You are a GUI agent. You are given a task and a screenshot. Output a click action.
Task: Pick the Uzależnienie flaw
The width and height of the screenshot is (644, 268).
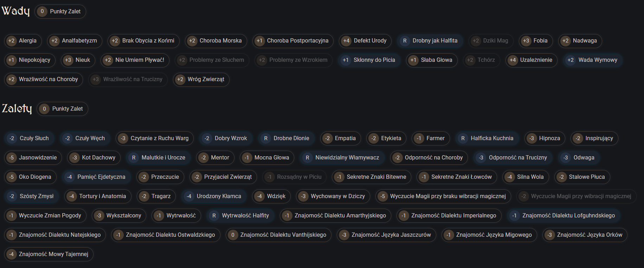pos(531,60)
